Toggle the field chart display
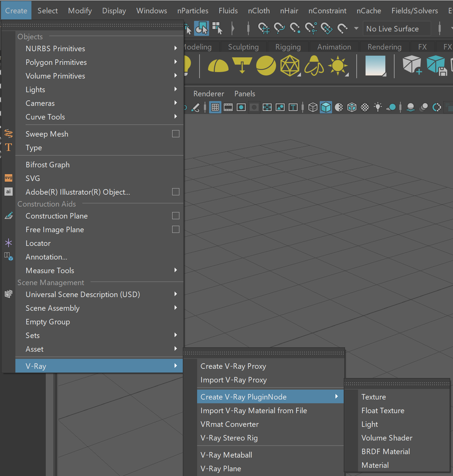This screenshot has height=476, width=453. click(x=267, y=108)
